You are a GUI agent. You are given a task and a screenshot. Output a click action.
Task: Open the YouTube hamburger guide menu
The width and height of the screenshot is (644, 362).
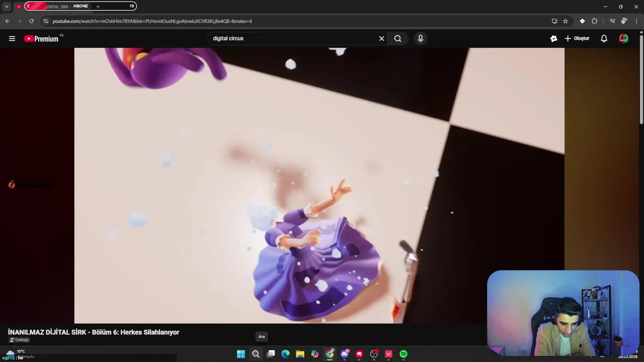tap(12, 39)
